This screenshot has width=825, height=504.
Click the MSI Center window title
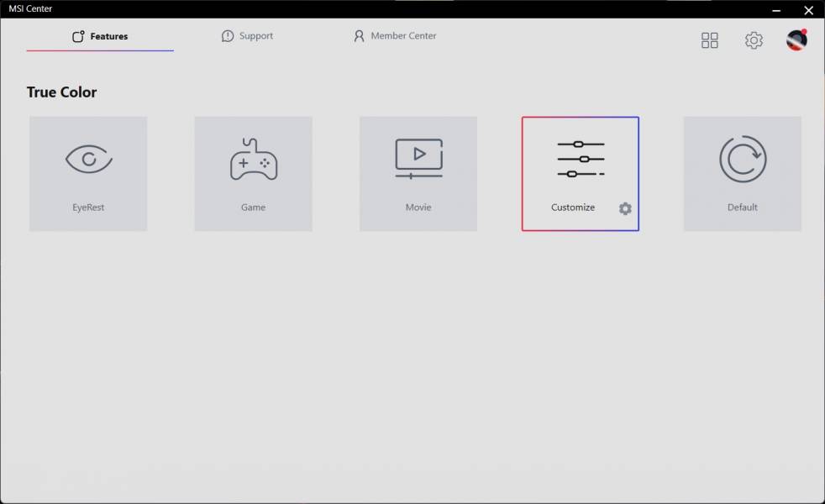(x=30, y=8)
